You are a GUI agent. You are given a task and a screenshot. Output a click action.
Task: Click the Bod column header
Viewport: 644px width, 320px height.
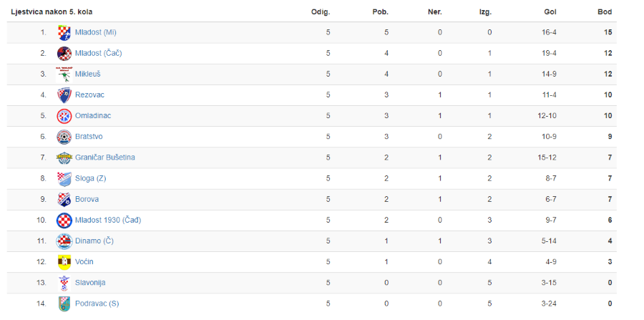605,12
